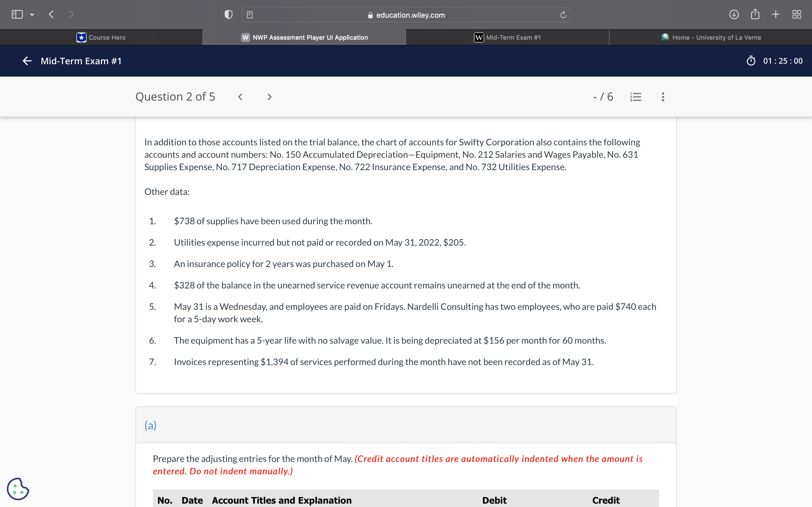Open the sidebar chevron dropdown
Viewport: 812px width, 507px height.
[32, 14]
